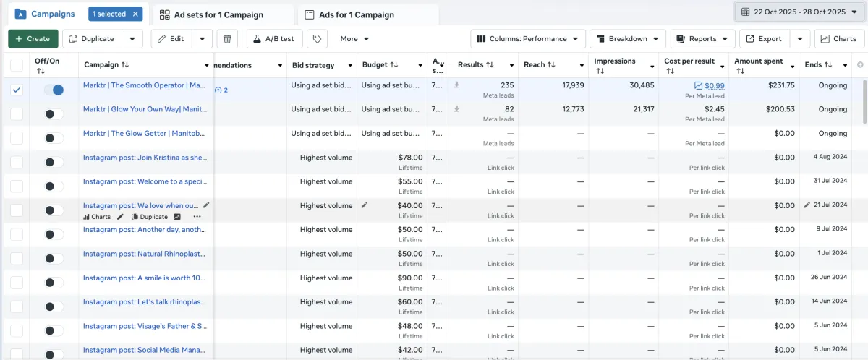Expand the Columns: Performance dropdown
The width and height of the screenshot is (868, 360).
528,39
